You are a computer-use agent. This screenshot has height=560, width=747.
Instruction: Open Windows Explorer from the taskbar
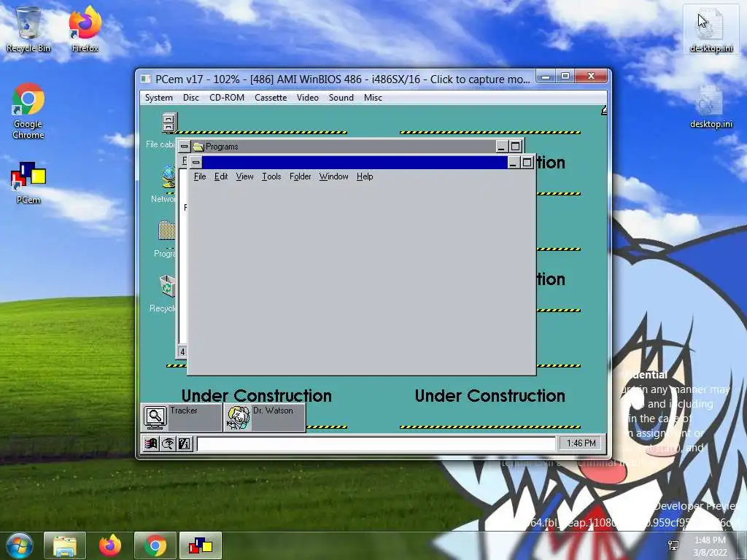(65, 545)
